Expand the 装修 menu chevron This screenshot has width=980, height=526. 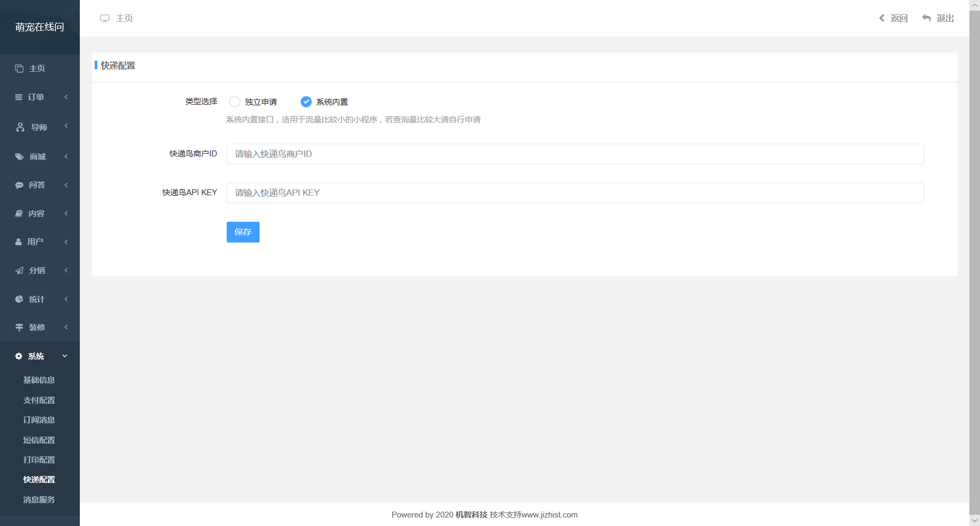tap(66, 327)
